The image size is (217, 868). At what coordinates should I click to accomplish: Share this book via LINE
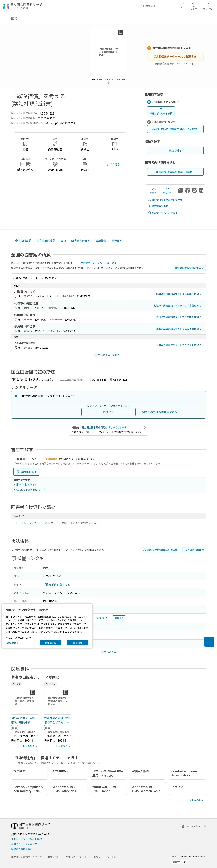pos(194,191)
